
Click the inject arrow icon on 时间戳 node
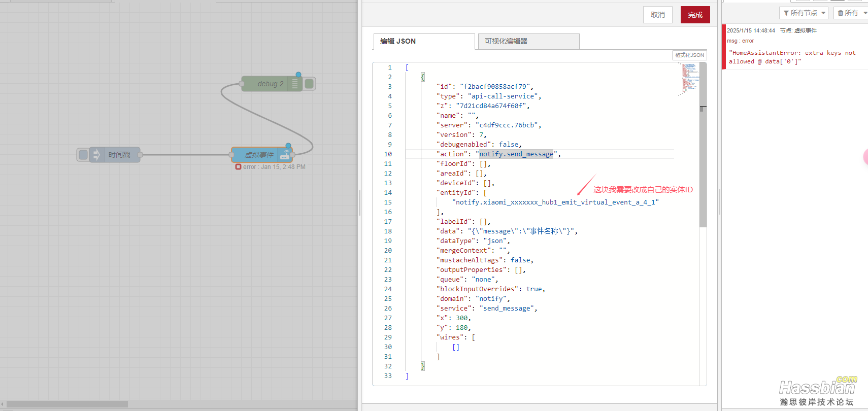click(x=96, y=155)
